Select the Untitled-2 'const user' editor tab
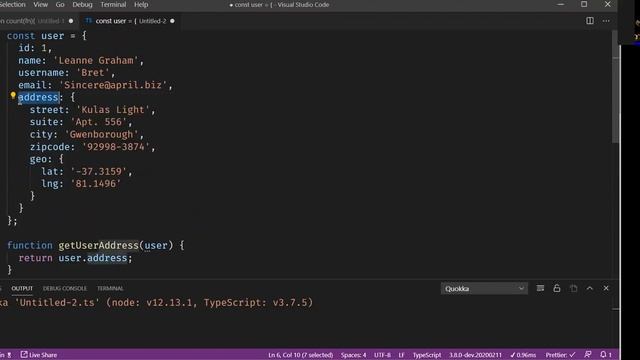Viewport: 640px width, 360px height. tap(131, 21)
